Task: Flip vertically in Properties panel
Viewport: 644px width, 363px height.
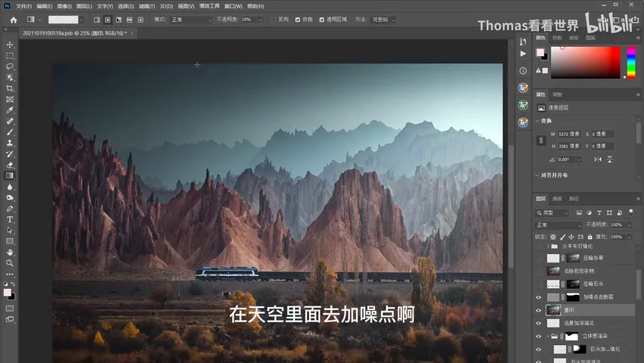Action: pyautogui.click(x=610, y=160)
